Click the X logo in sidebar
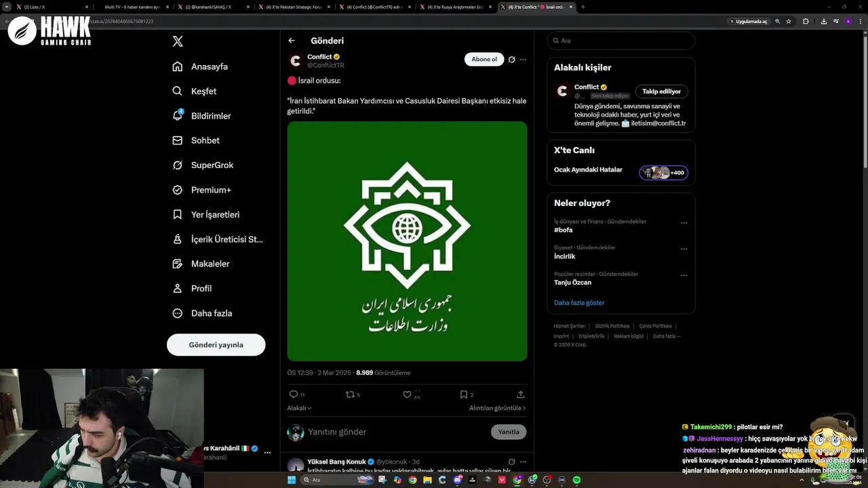 pyautogui.click(x=178, y=41)
